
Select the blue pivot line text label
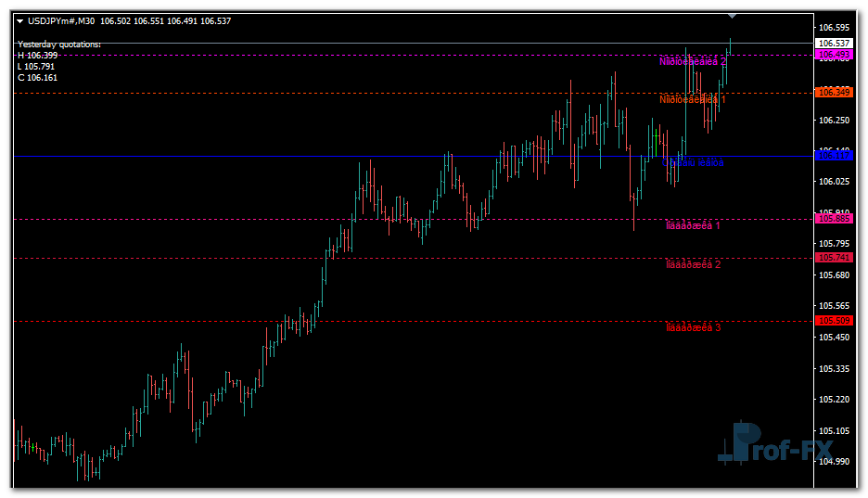tap(694, 163)
